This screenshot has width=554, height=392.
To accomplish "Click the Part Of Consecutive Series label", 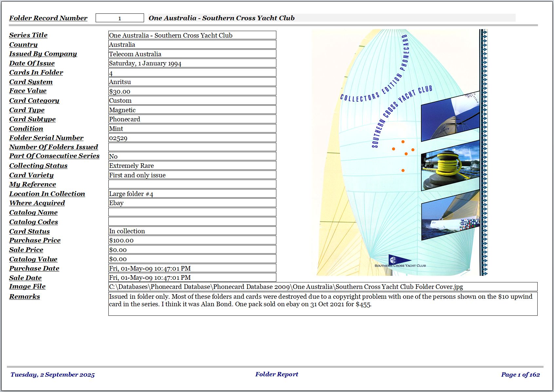I will [54, 156].
